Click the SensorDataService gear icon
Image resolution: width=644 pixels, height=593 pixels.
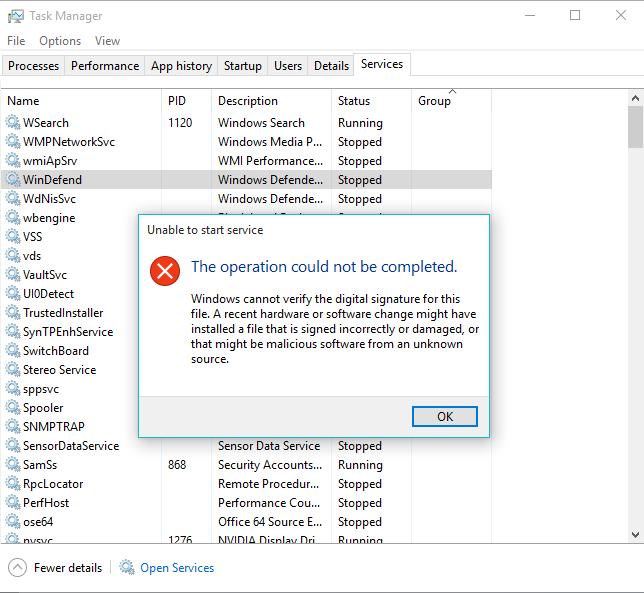pyautogui.click(x=13, y=446)
